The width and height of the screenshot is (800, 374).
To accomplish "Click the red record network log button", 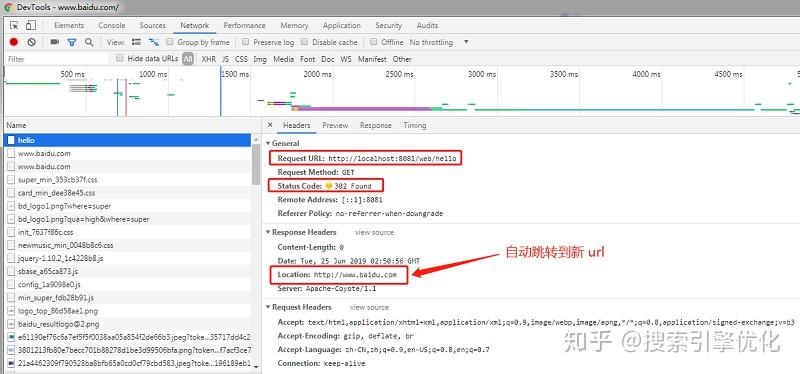I will (x=14, y=42).
